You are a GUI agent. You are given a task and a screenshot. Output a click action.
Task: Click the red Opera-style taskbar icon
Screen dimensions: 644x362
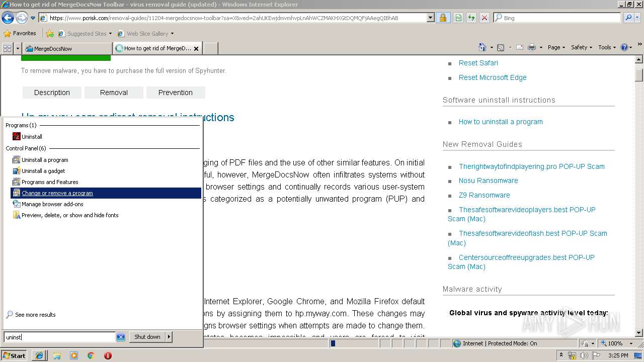pyautogui.click(x=108, y=355)
